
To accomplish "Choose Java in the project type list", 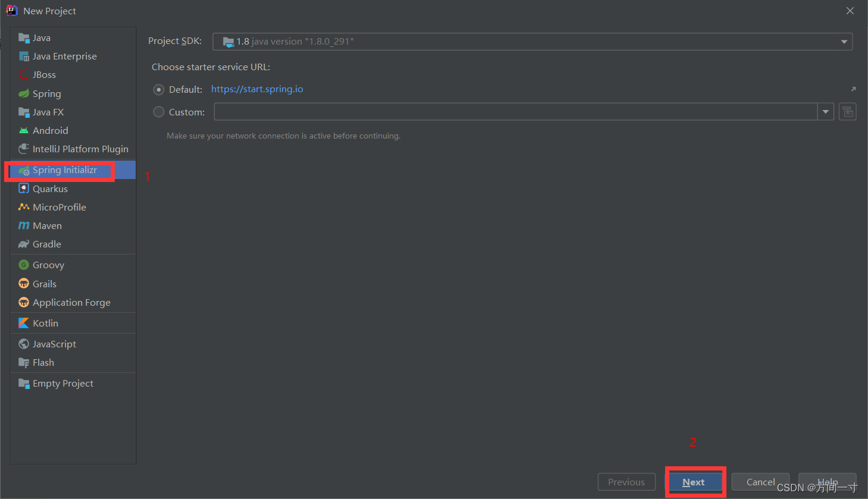I will coord(42,38).
